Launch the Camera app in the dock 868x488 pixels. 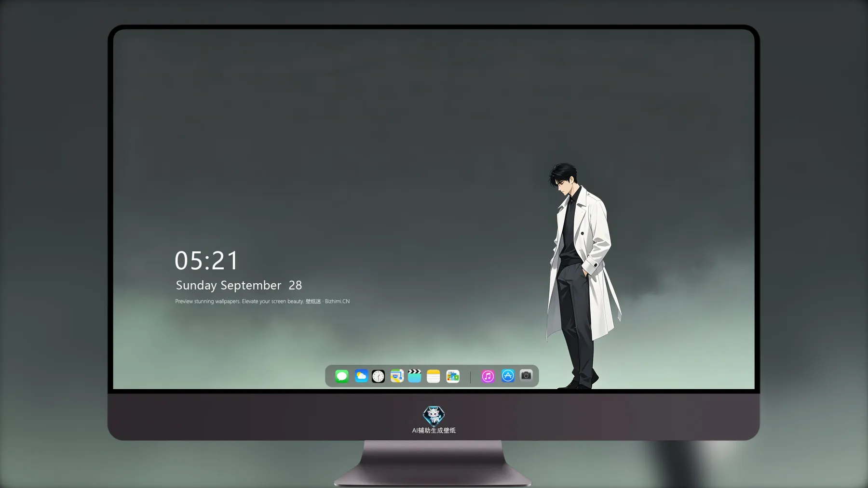click(x=526, y=375)
